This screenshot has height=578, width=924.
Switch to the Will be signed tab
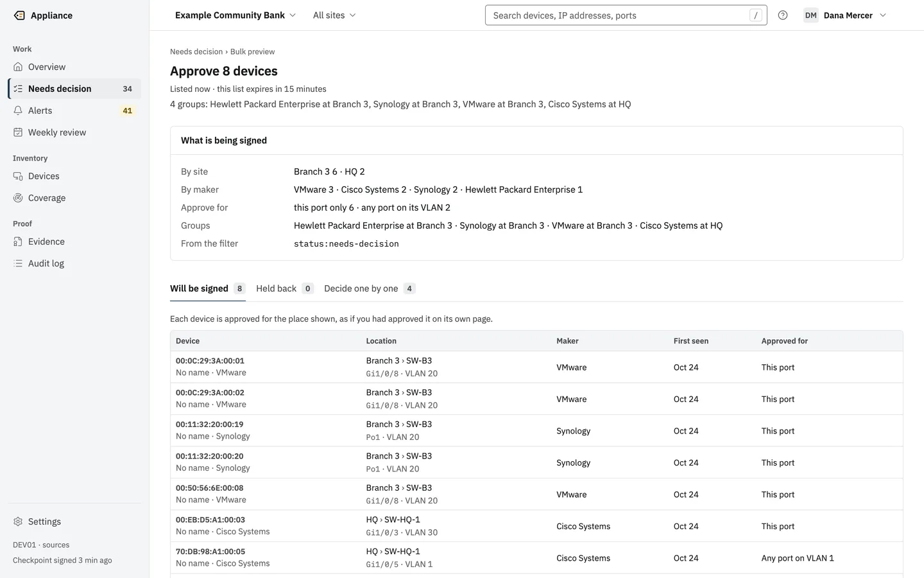[208, 288]
